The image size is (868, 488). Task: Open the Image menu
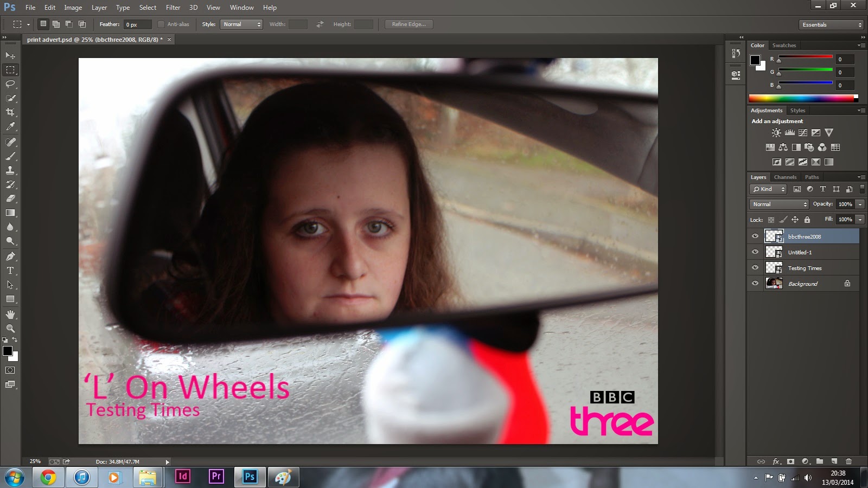73,8
